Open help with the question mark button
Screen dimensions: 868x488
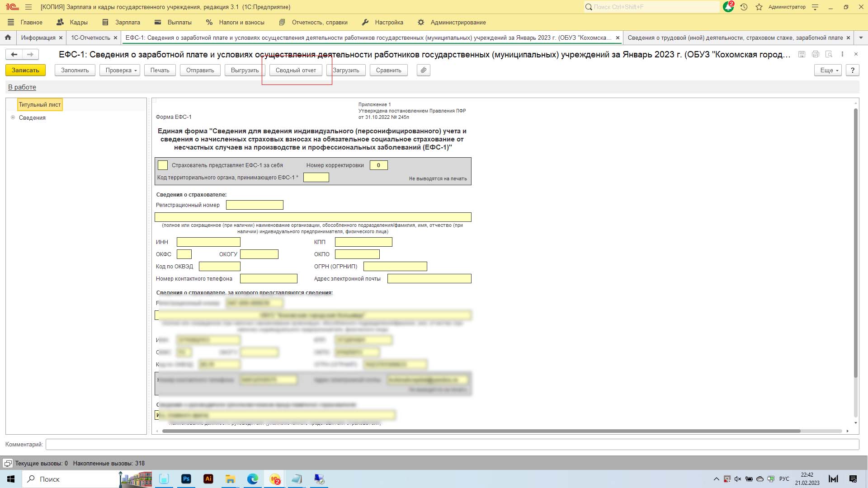pos(853,70)
